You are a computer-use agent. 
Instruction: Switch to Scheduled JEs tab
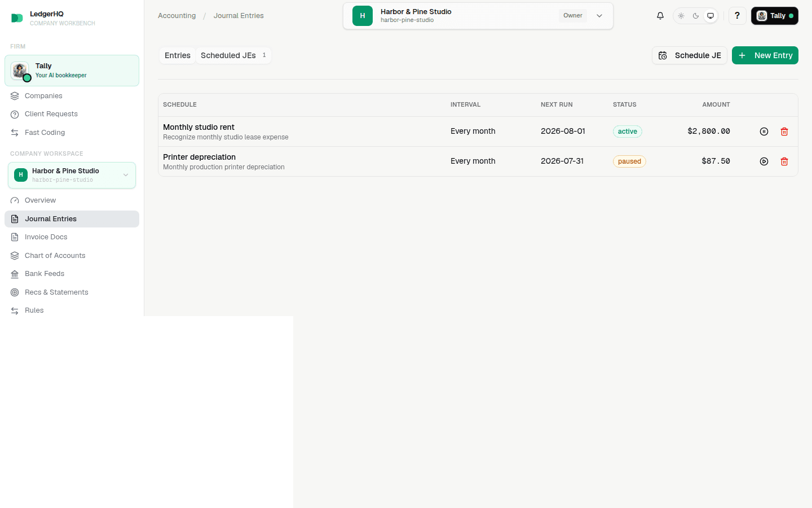(233, 55)
